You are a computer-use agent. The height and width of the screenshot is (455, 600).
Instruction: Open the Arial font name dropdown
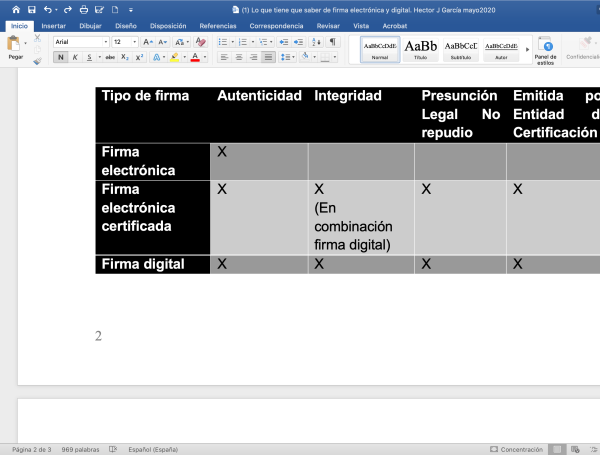tap(79, 42)
